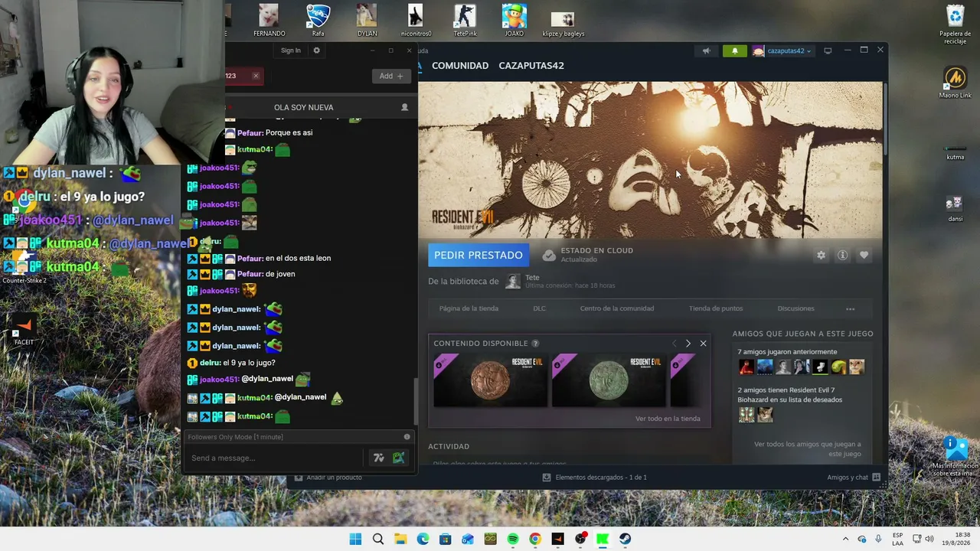Click Sign In in chat window
This screenshot has height=551, width=980.
[x=291, y=51]
